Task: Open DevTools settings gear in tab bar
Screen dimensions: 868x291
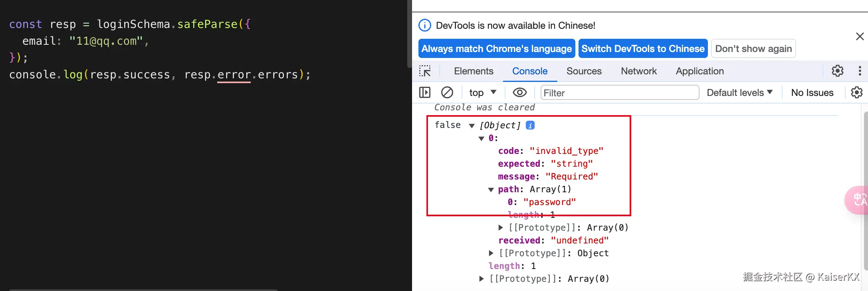Action: coord(837,71)
